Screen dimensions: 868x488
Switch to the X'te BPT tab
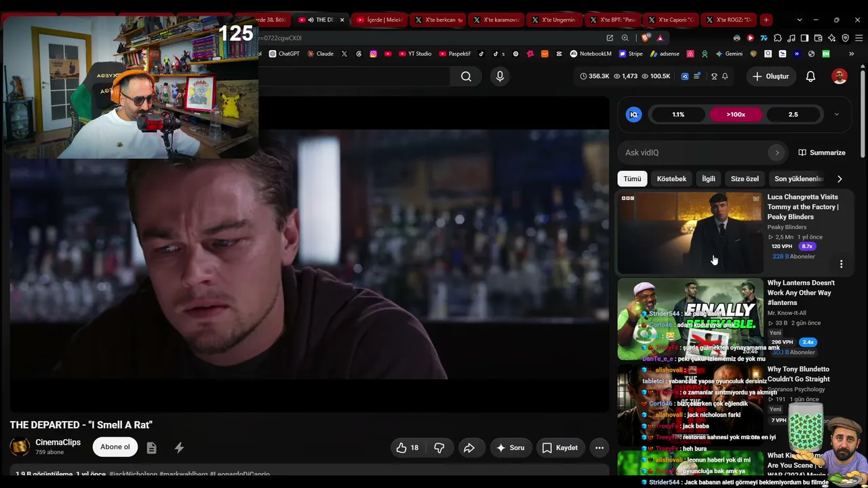click(612, 20)
